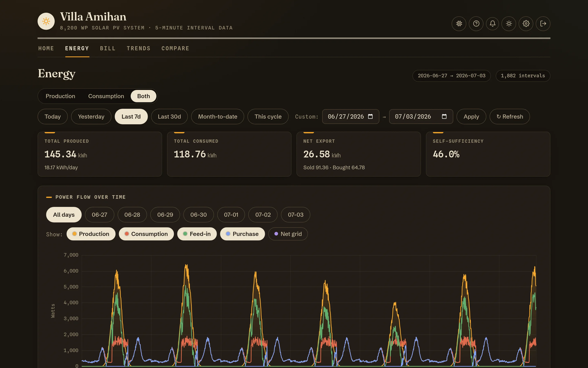Toggle the Feed-in series visibility
Screen dimensions: 588x368
pos(197,234)
